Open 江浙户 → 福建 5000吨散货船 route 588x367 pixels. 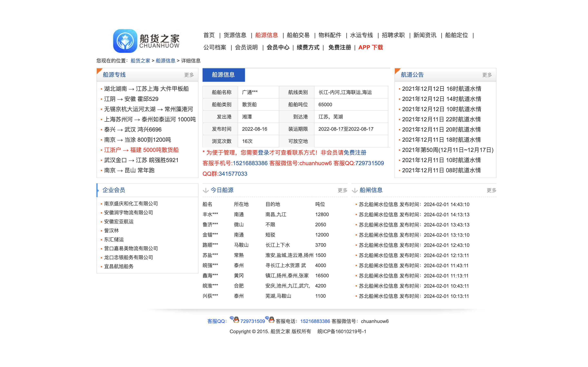[141, 150]
